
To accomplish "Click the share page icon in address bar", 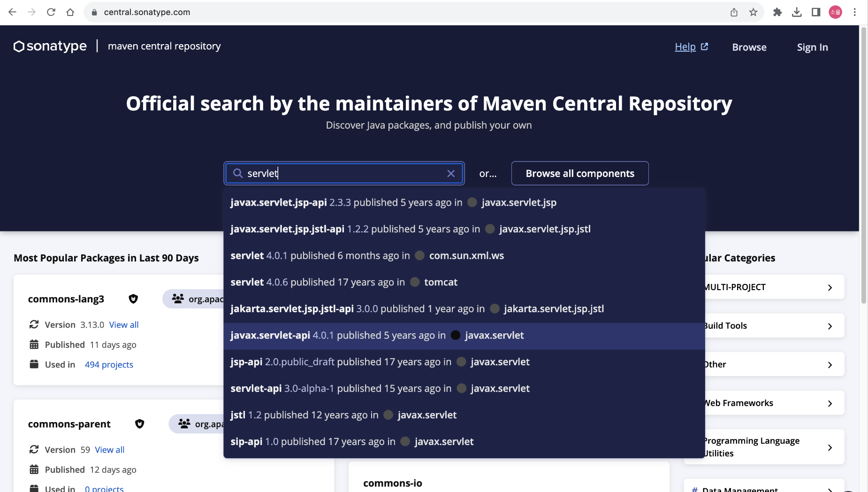I will [734, 12].
